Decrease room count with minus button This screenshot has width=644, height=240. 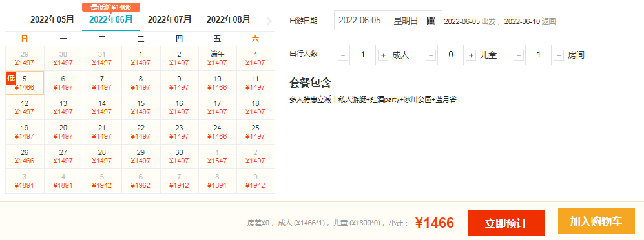[x=519, y=55]
